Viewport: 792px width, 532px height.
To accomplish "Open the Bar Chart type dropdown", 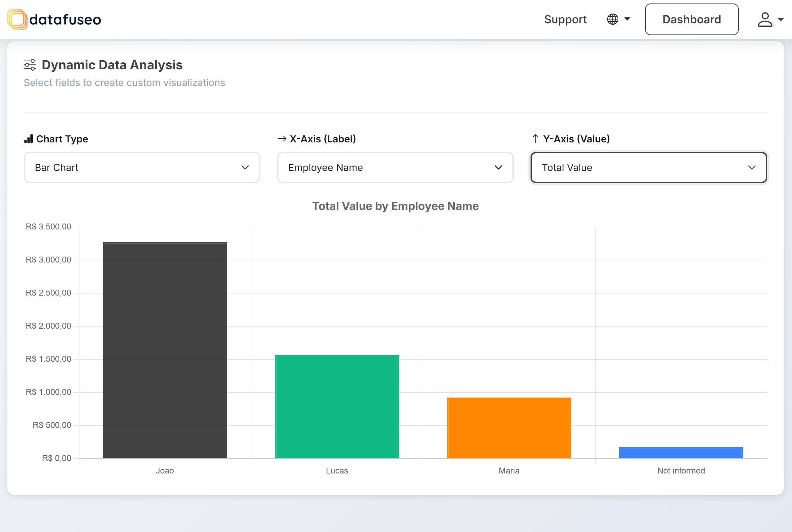I will tap(142, 167).
